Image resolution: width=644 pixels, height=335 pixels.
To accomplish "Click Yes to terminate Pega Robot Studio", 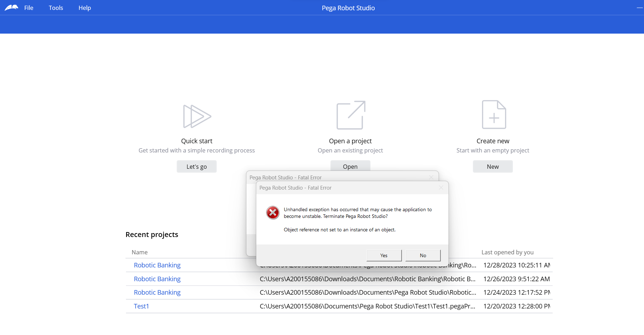I will pos(384,255).
